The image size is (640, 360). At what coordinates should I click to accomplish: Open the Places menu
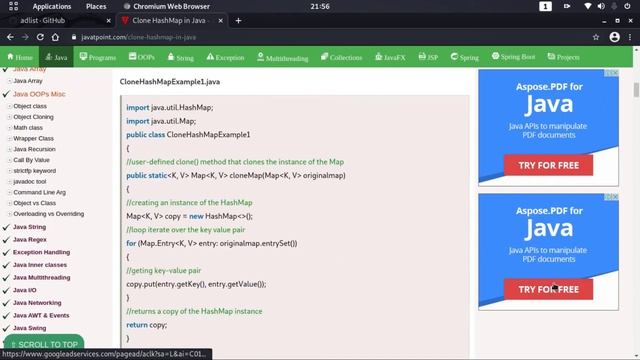pos(96,7)
